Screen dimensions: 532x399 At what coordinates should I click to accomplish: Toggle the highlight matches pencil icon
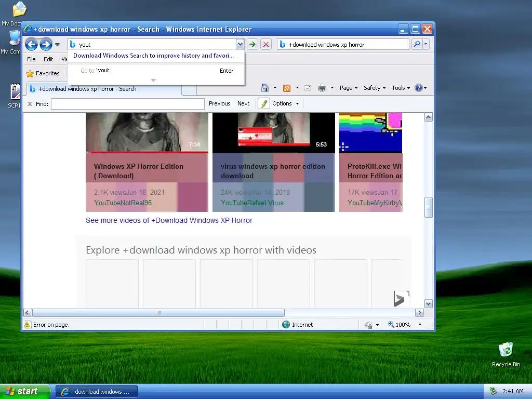(x=263, y=103)
